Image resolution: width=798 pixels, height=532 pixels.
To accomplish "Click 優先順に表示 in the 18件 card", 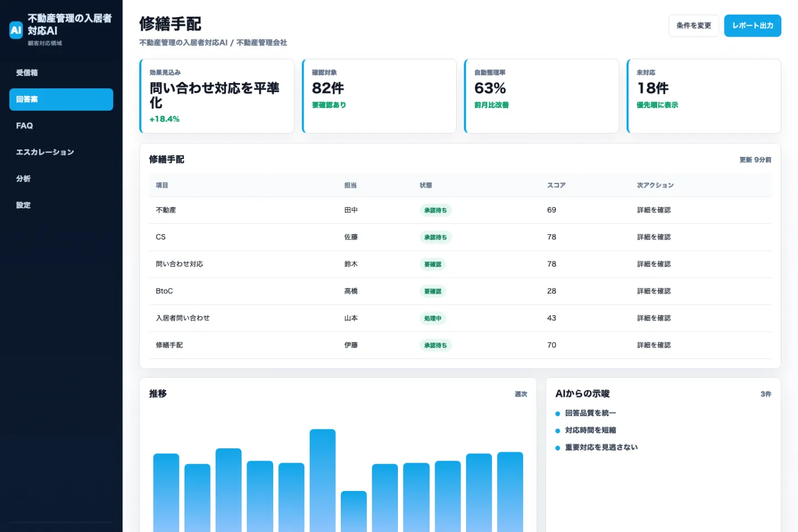I will pos(657,105).
